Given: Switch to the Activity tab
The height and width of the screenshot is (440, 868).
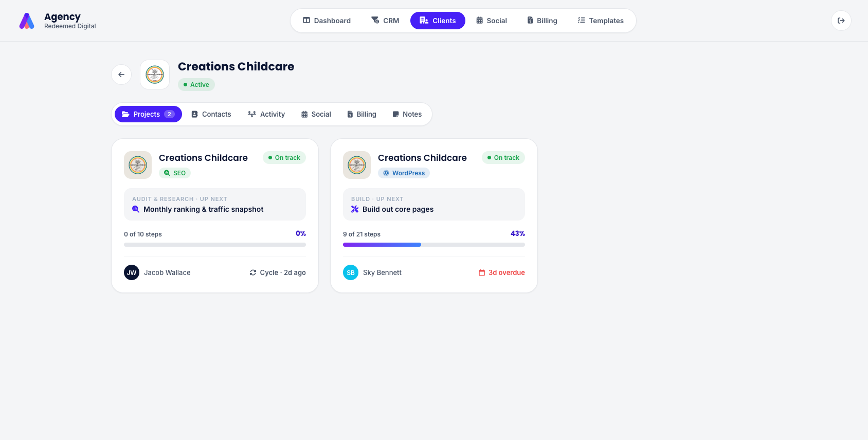Looking at the screenshot, I should click(266, 114).
